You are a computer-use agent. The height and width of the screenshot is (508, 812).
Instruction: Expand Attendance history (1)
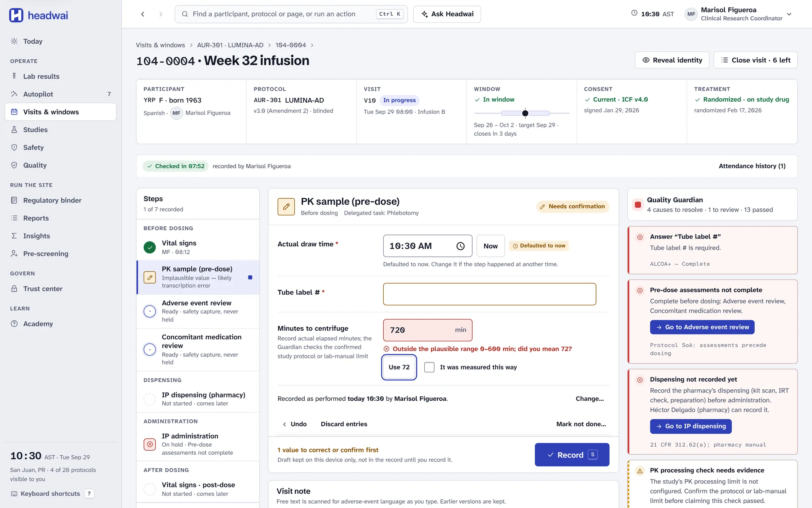[x=752, y=166]
